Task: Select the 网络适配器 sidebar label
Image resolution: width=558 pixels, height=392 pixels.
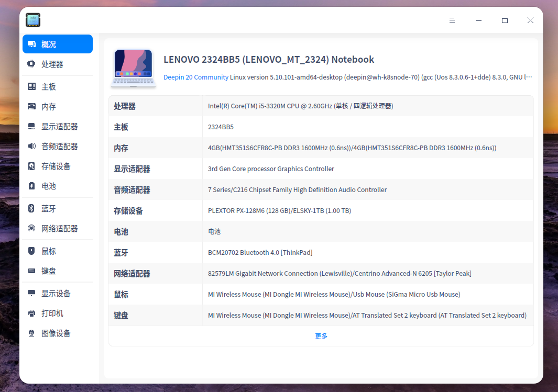Action: click(59, 229)
